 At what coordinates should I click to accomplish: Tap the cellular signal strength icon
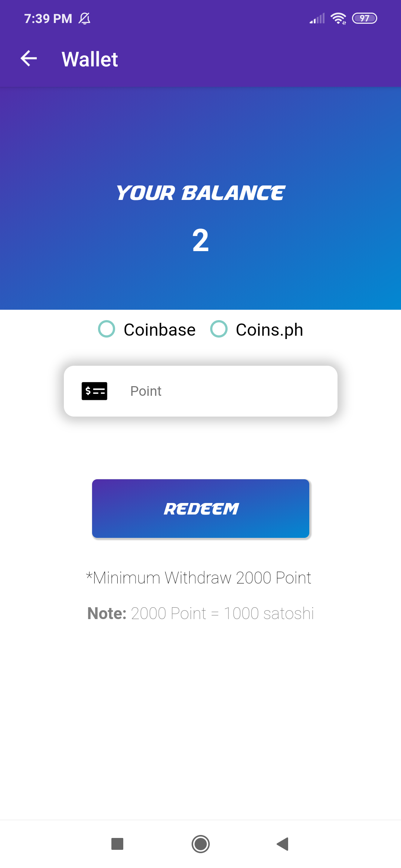click(x=317, y=18)
